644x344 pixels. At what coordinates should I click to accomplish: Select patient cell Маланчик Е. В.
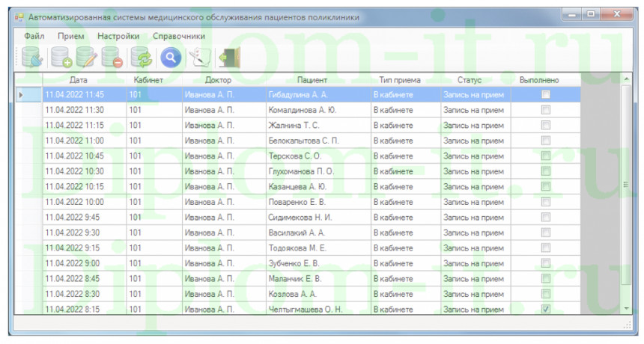(x=318, y=279)
